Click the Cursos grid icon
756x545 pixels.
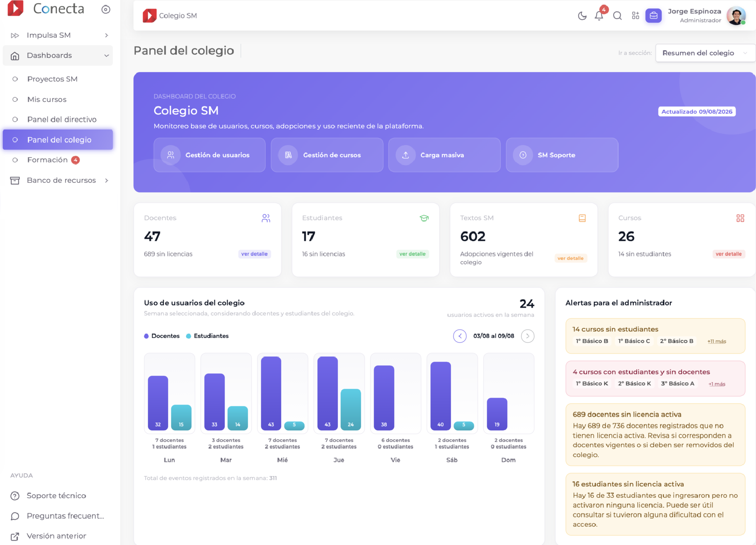(x=740, y=218)
